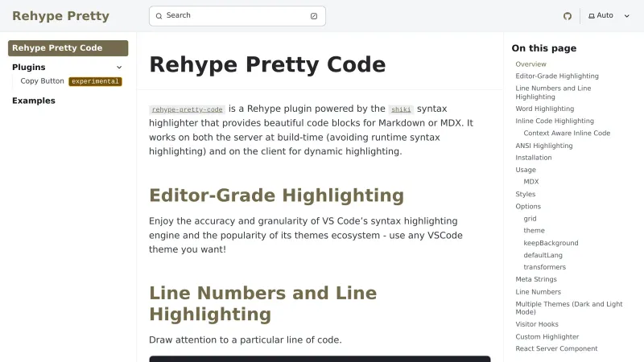Click the laptop icon beside Auto
The width and height of the screenshot is (644, 362).
(x=592, y=16)
